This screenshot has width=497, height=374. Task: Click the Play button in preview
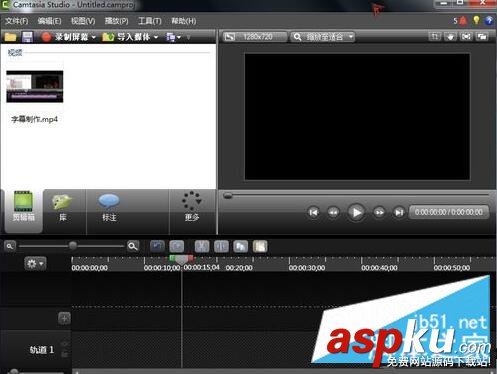click(x=356, y=212)
